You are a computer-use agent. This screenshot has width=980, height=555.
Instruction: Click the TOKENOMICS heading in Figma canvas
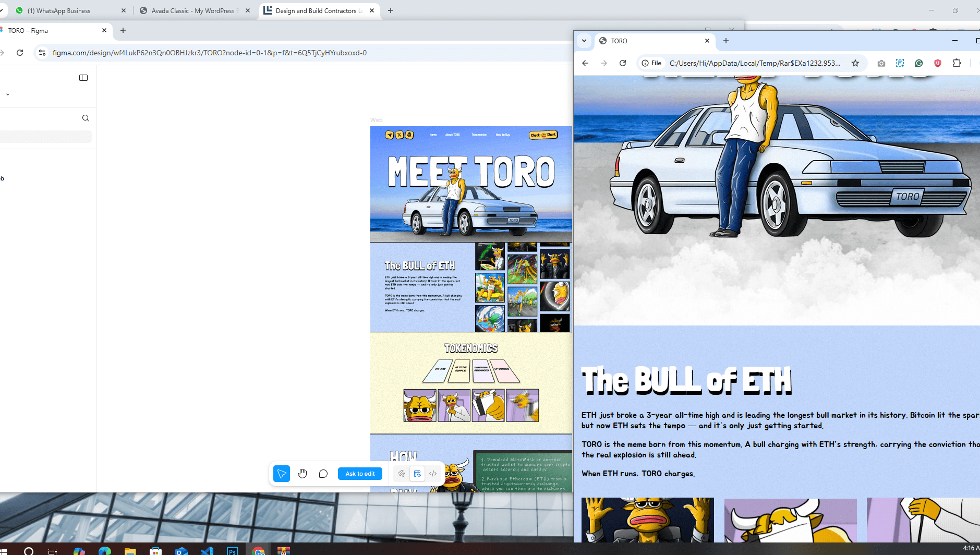coord(471,348)
